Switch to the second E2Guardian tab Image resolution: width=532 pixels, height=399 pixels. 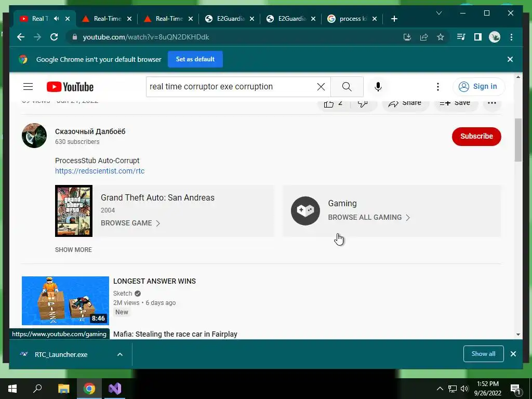(292, 19)
